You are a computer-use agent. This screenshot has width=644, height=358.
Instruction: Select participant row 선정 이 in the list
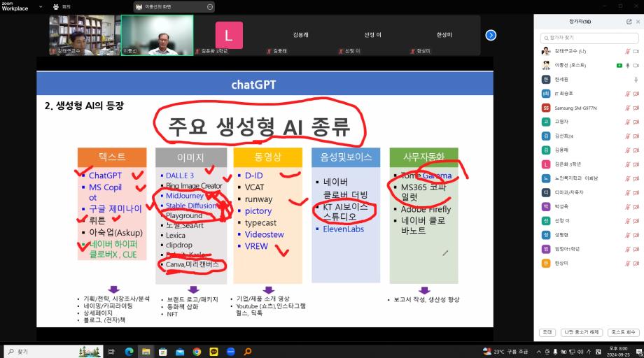(x=589, y=221)
